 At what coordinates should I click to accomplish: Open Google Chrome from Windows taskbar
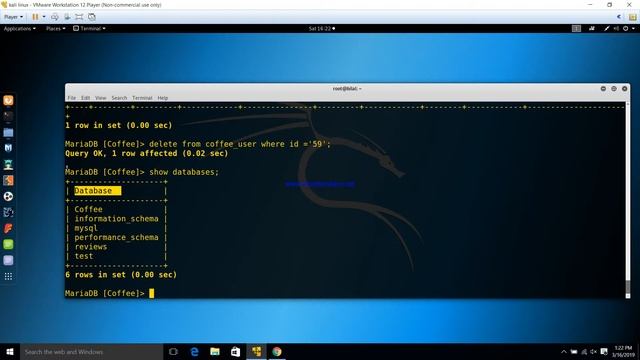point(277,352)
